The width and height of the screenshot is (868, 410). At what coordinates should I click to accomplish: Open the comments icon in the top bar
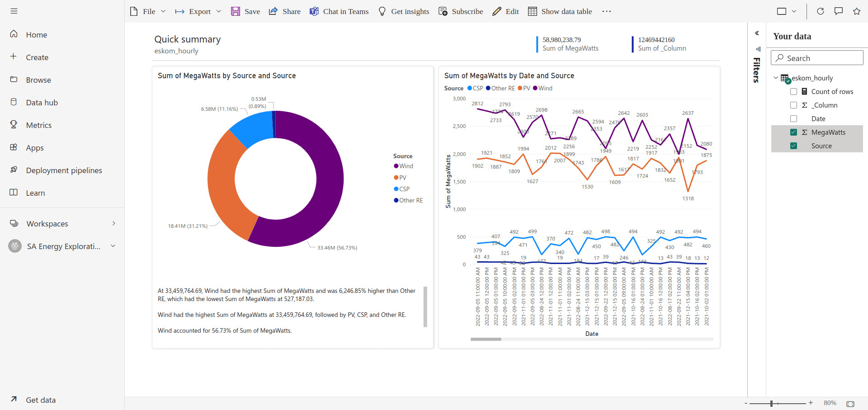(838, 11)
